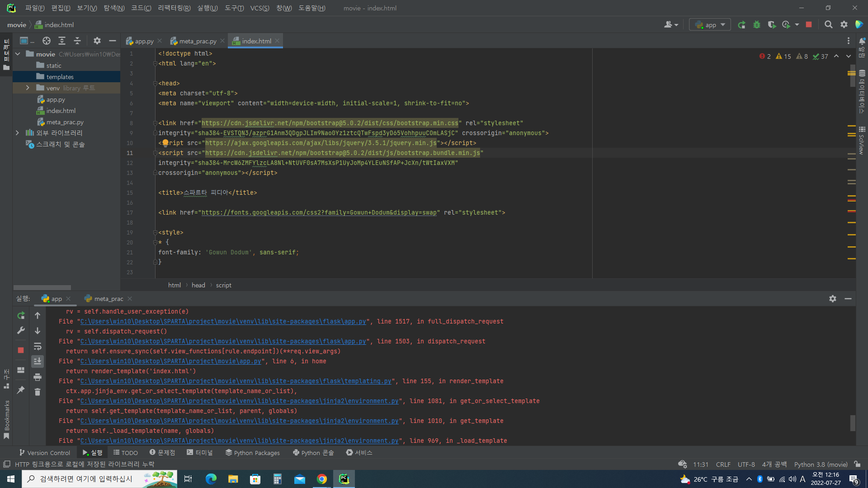Viewport: 868px width, 488px height.
Task: Toggle the Bookmarks tool window
Action: tap(6, 419)
